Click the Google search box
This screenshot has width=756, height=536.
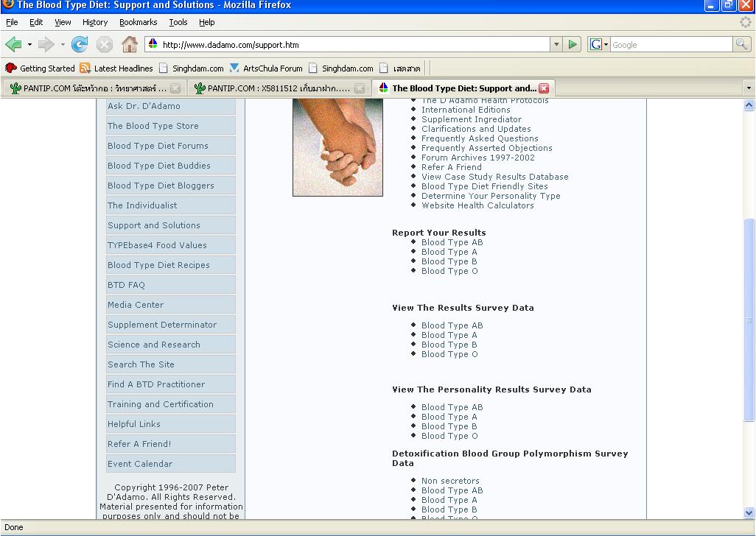pos(671,45)
